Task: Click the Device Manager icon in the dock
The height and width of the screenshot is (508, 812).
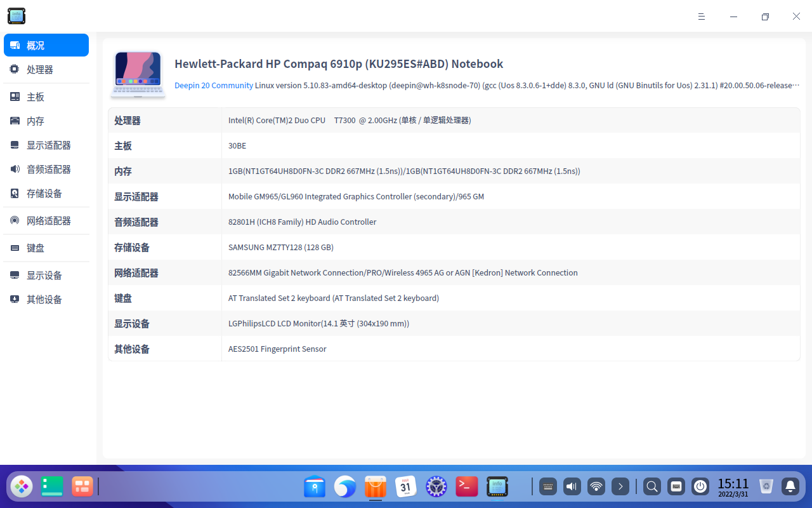Action: click(x=497, y=487)
